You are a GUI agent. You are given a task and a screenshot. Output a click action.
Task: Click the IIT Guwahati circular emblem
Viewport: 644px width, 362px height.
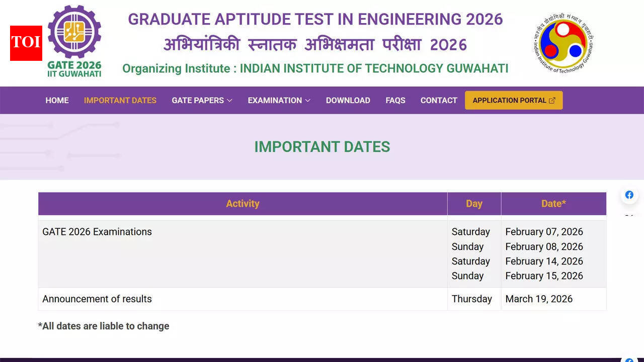[x=563, y=43]
